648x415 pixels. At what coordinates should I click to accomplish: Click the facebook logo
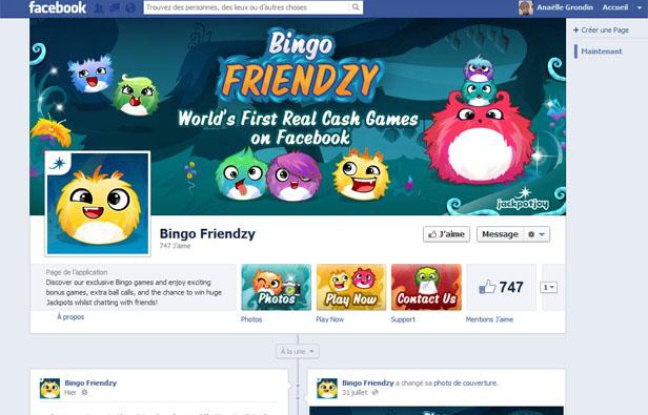click(57, 7)
